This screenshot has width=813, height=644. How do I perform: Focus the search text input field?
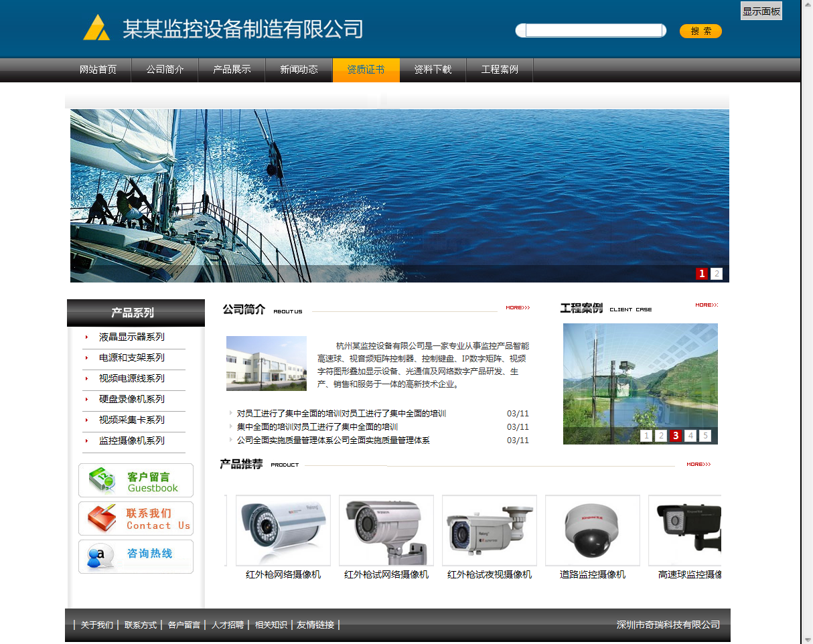click(593, 31)
